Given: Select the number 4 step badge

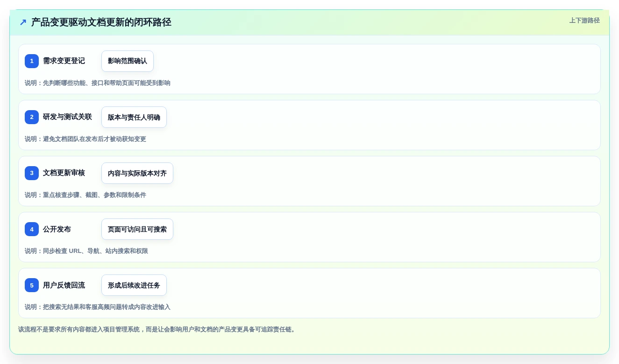Looking at the screenshot, I should pos(32,229).
